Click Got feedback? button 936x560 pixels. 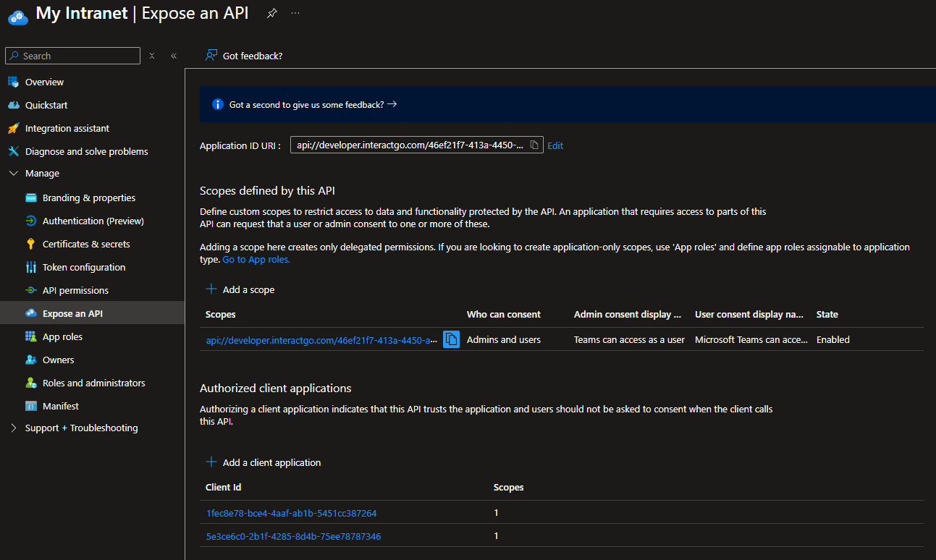point(244,56)
